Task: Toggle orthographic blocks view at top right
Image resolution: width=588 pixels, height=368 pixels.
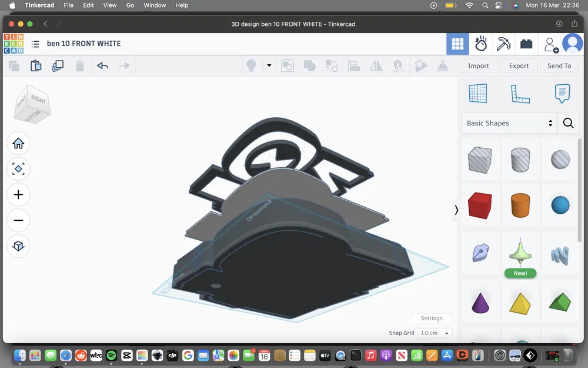Action: pyautogui.click(x=457, y=44)
